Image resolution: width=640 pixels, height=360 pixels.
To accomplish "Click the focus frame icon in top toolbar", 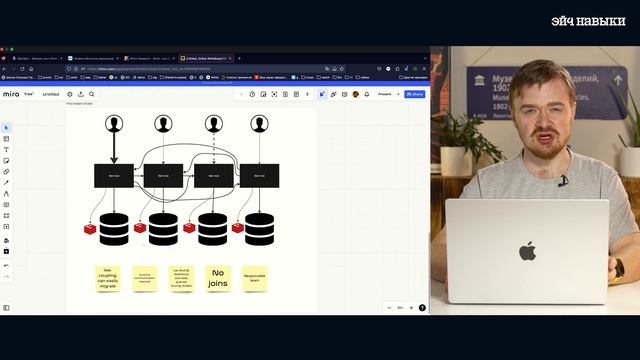I will [x=274, y=94].
